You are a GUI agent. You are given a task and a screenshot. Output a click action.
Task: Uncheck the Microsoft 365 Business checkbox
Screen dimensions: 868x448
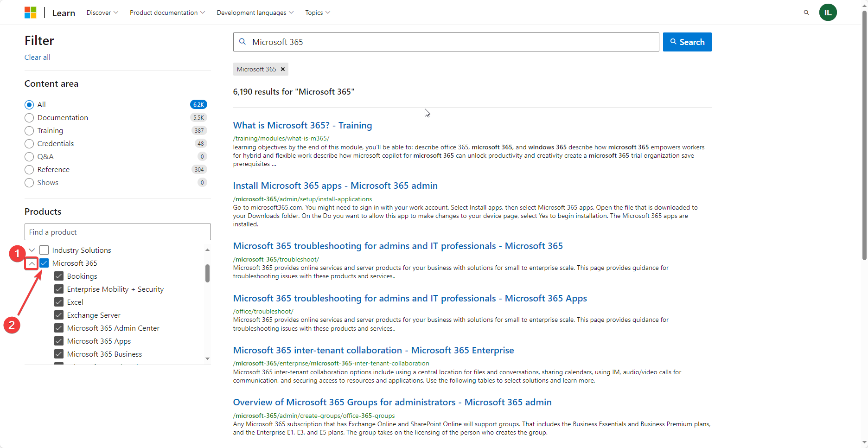[59, 354]
